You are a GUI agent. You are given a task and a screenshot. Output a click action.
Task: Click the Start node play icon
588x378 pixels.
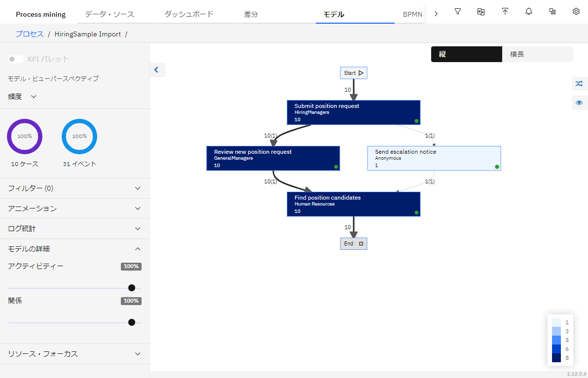point(361,73)
